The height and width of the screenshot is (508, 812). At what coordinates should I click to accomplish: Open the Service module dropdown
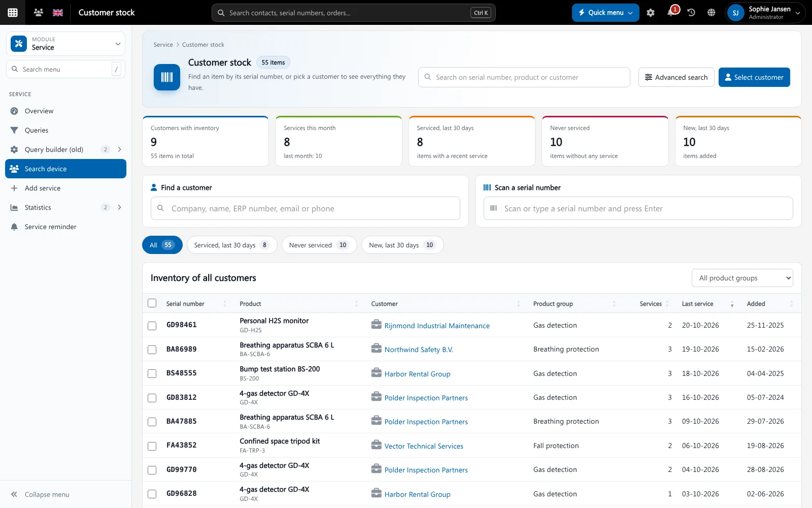65,44
